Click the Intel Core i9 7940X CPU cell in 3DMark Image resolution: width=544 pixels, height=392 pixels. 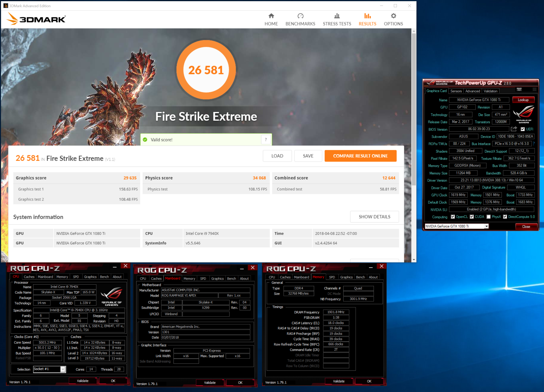click(x=226, y=233)
